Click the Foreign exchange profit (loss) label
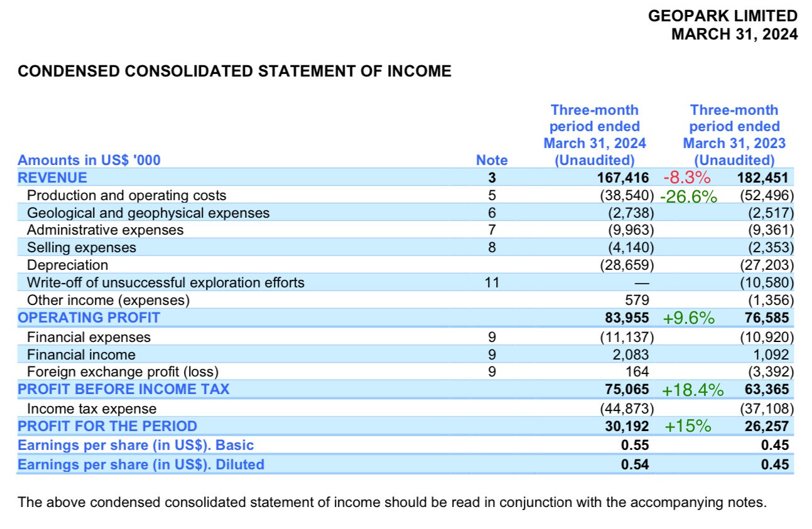812x529 pixels. tap(122, 371)
